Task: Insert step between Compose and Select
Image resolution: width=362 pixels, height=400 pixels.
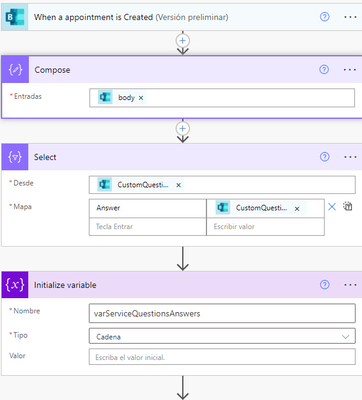Action: click(x=183, y=129)
